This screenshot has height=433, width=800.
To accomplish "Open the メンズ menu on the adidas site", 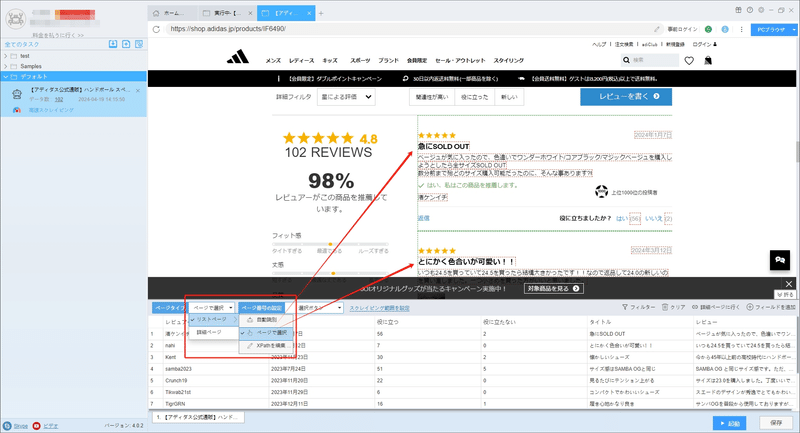I will tap(273, 60).
